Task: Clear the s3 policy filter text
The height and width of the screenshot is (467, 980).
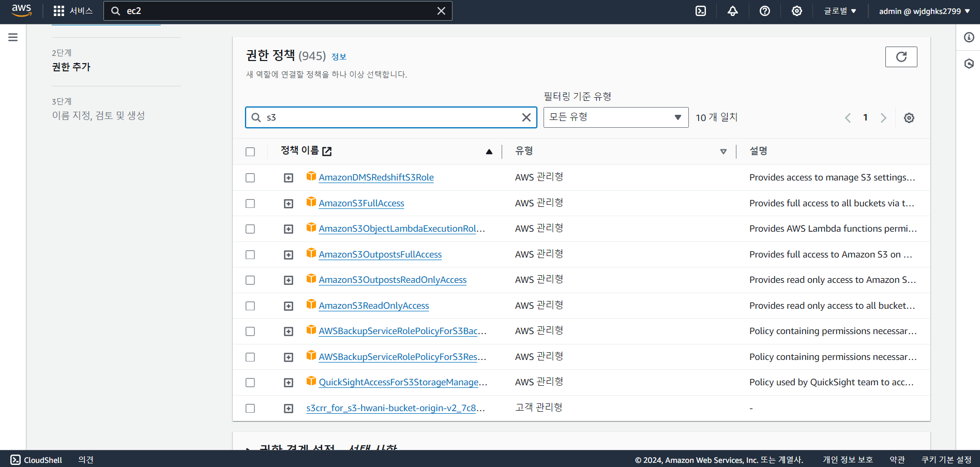Action: point(526,117)
